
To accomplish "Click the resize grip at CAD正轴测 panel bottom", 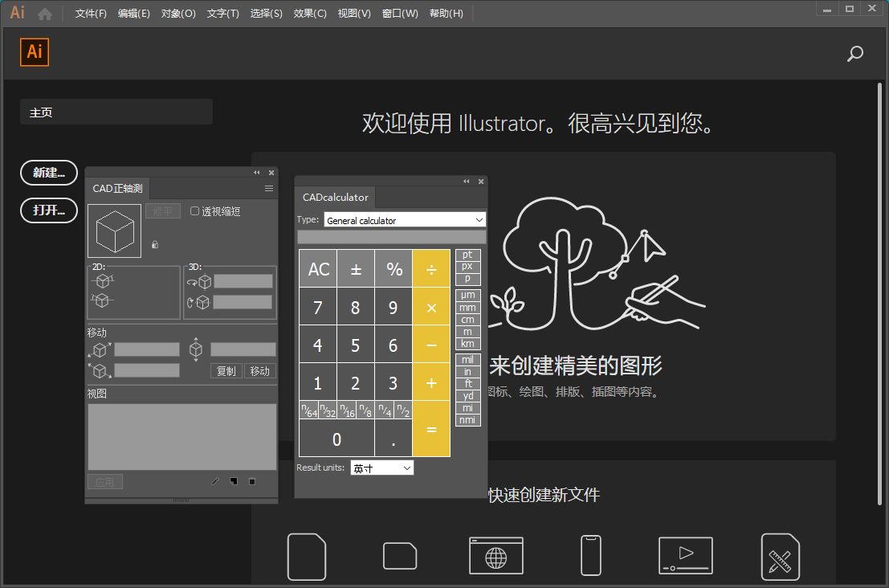I will click(x=181, y=500).
